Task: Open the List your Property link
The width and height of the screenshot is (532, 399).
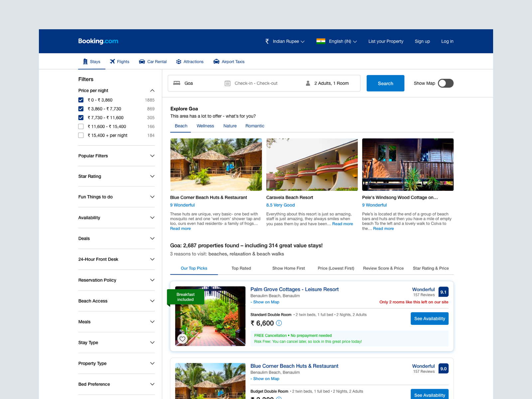Action: point(386,41)
